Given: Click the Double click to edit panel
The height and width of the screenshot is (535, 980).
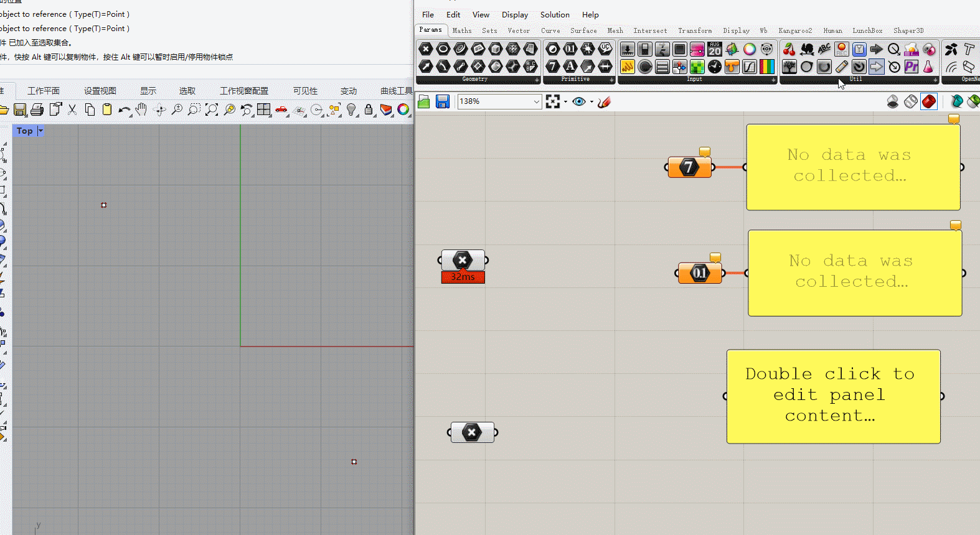Looking at the screenshot, I should point(833,396).
